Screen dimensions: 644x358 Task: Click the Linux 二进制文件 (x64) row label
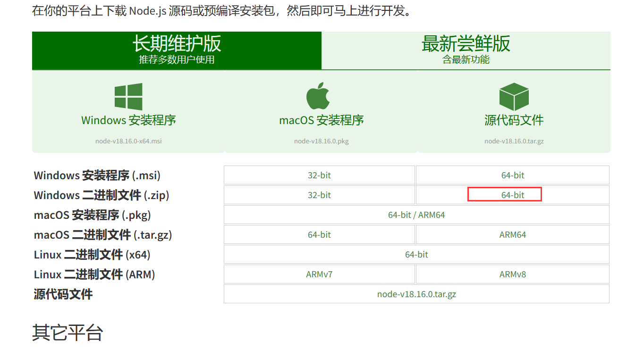[92, 255]
